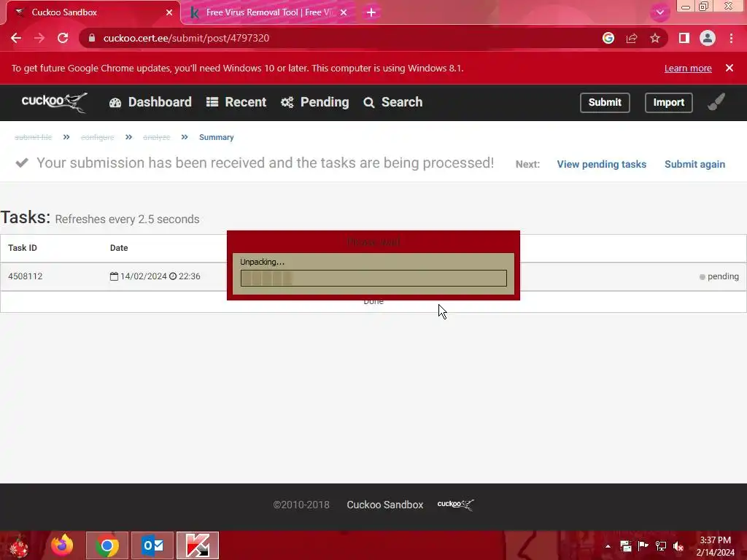Bookmark this page with star icon
747x560 pixels.
[x=655, y=38]
